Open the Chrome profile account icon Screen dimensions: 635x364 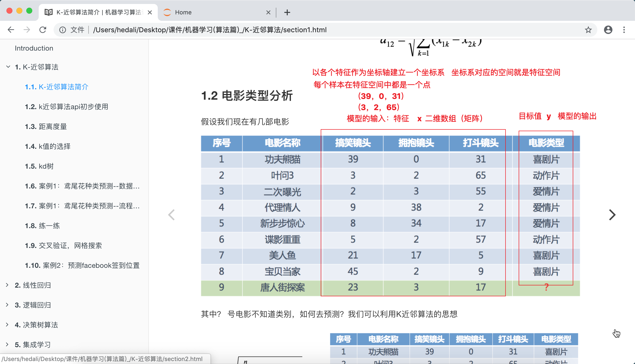click(608, 30)
